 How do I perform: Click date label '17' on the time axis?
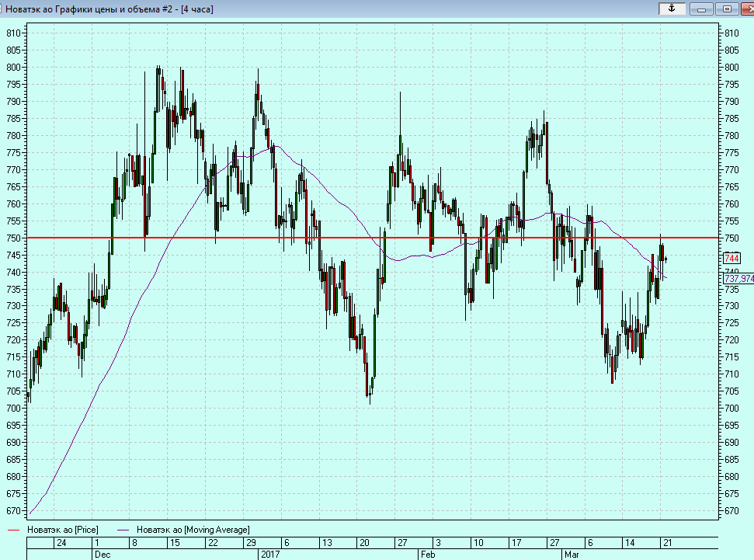tap(516, 543)
